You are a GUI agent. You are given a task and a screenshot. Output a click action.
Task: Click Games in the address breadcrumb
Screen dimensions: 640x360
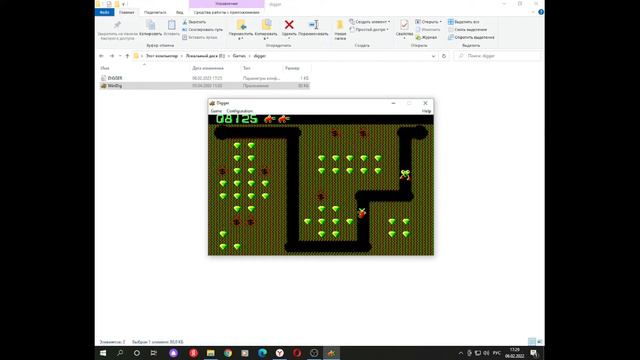tap(239, 56)
